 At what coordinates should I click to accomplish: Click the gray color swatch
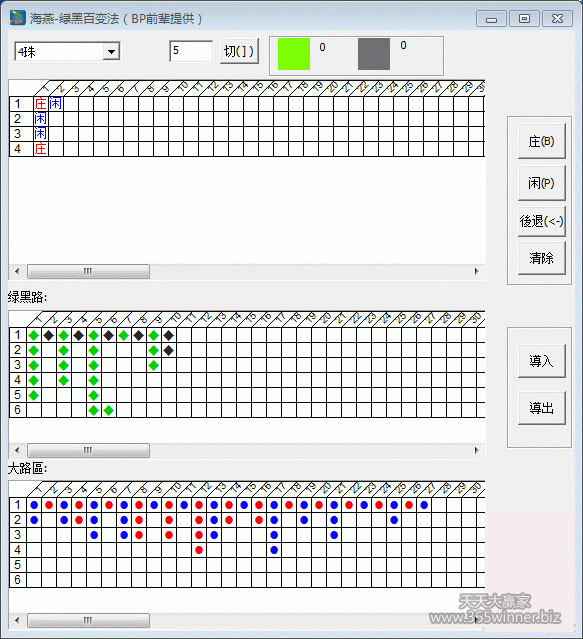pyautogui.click(x=374, y=54)
